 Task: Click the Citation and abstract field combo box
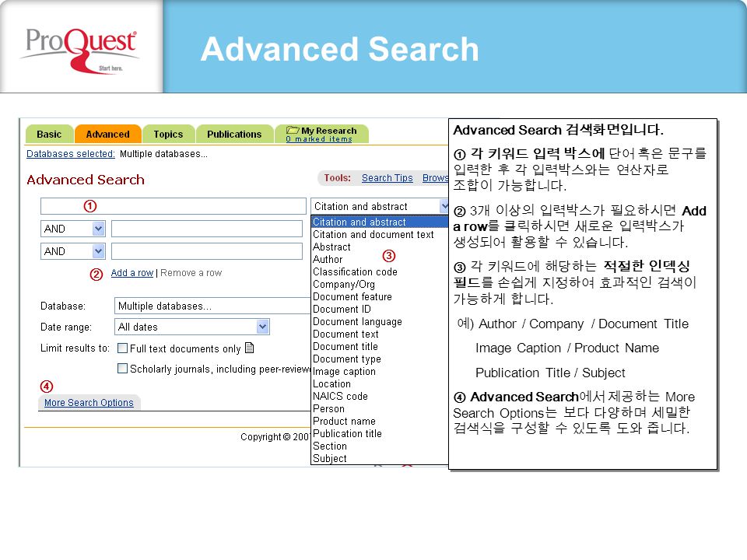[x=380, y=206]
